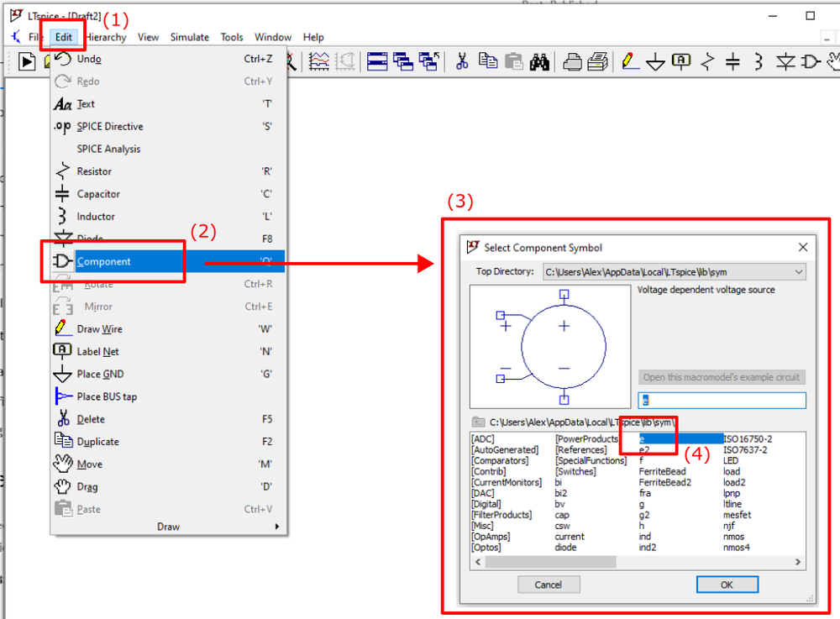
Task: Click the symbol name input field
Action: coord(722,400)
